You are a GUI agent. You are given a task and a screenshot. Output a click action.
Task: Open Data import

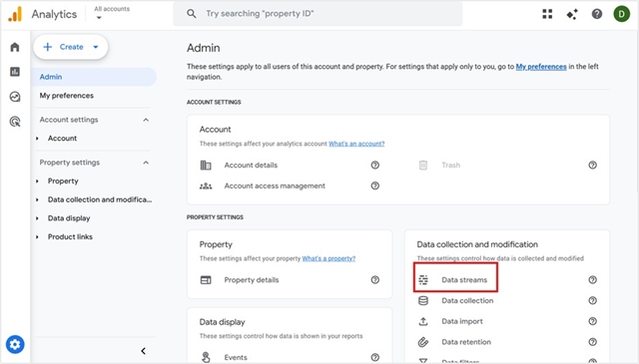(462, 321)
